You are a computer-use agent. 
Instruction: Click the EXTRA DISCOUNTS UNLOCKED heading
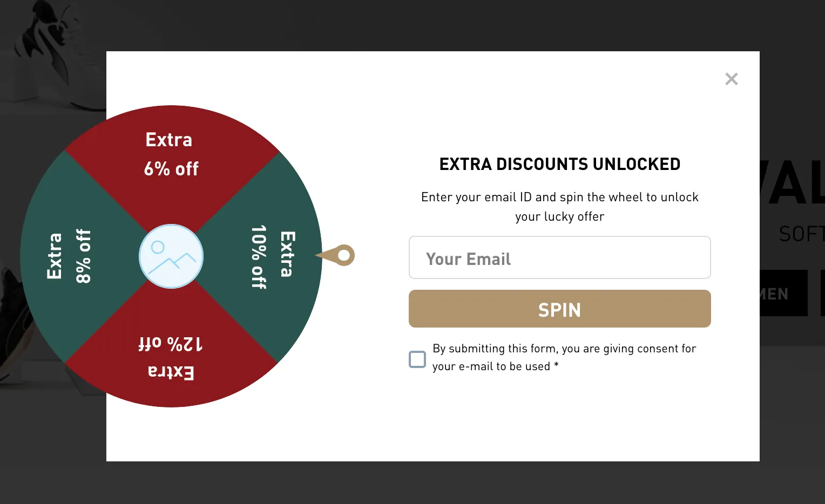coord(559,164)
